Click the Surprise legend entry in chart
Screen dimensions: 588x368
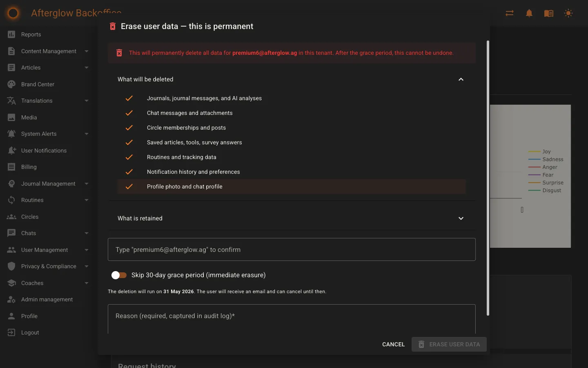546,183
